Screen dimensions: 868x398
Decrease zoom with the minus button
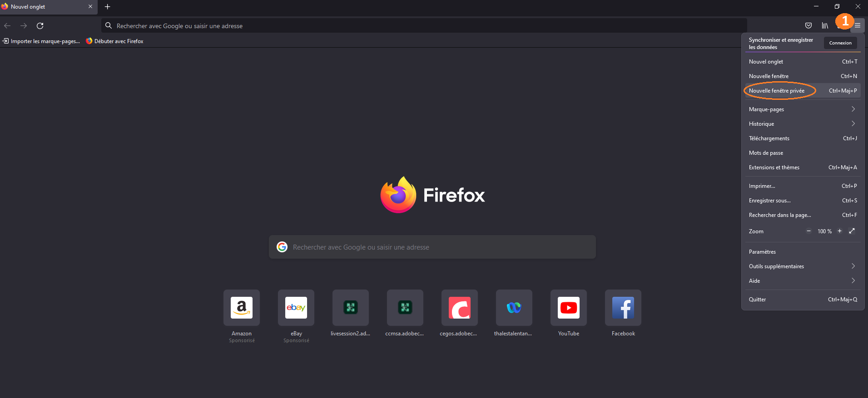pos(808,231)
